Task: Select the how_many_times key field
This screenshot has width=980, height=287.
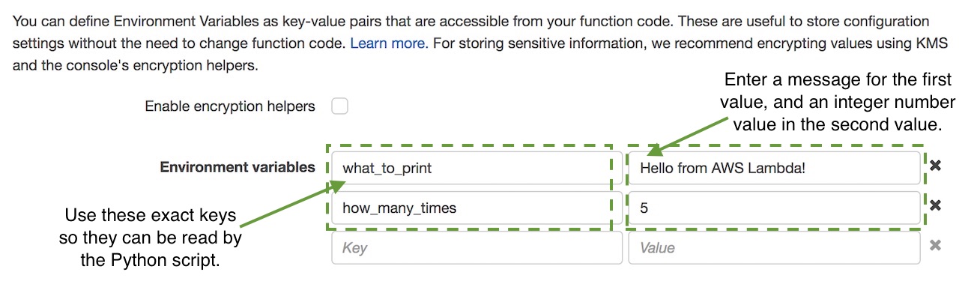Action: pos(477,208)
